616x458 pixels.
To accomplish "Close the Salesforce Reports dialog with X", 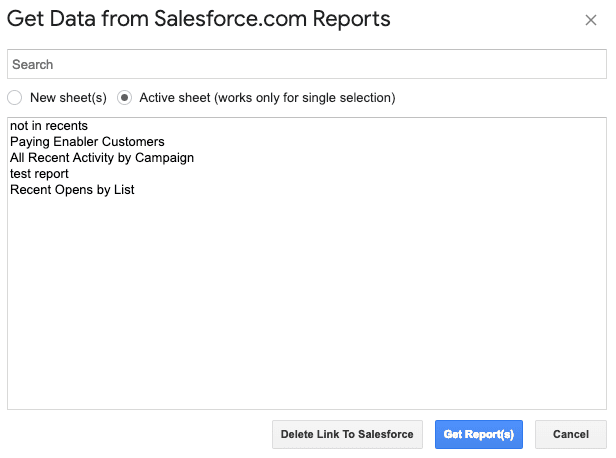I will click(590, 20).
